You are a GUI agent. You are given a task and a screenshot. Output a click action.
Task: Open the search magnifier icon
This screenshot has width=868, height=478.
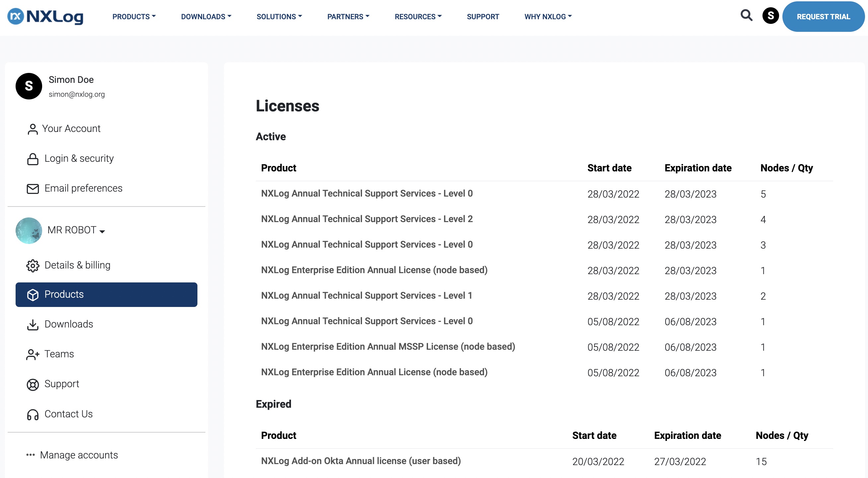pos(746,15)
